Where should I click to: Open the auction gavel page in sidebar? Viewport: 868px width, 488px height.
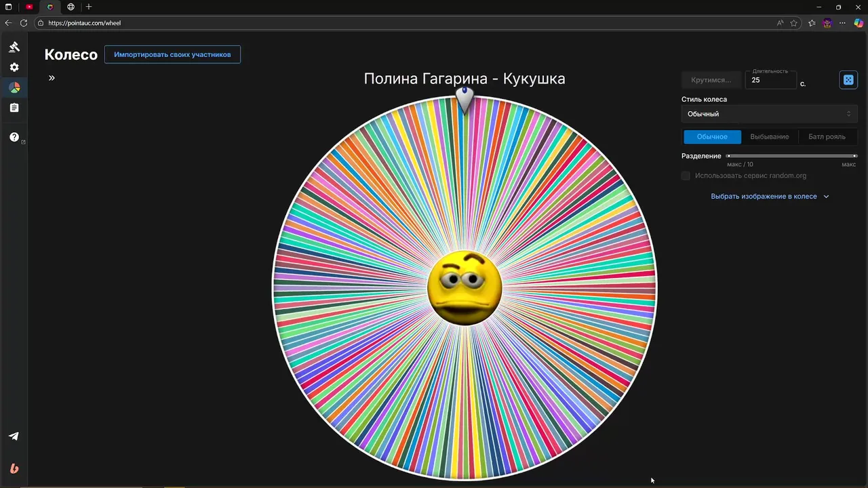14,47
